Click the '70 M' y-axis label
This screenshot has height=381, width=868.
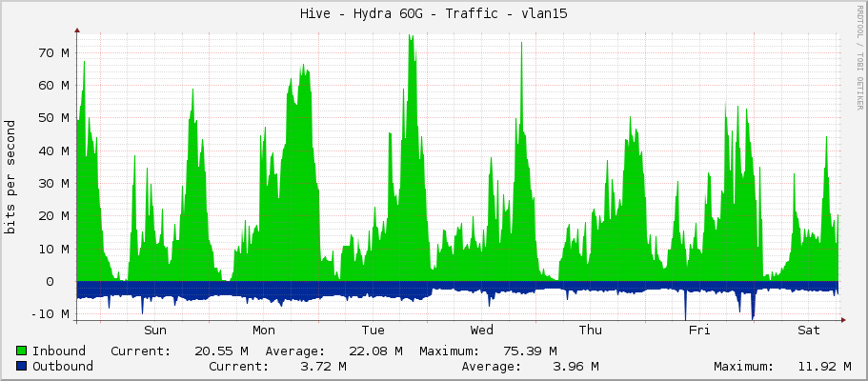click(x=53, y=53)
